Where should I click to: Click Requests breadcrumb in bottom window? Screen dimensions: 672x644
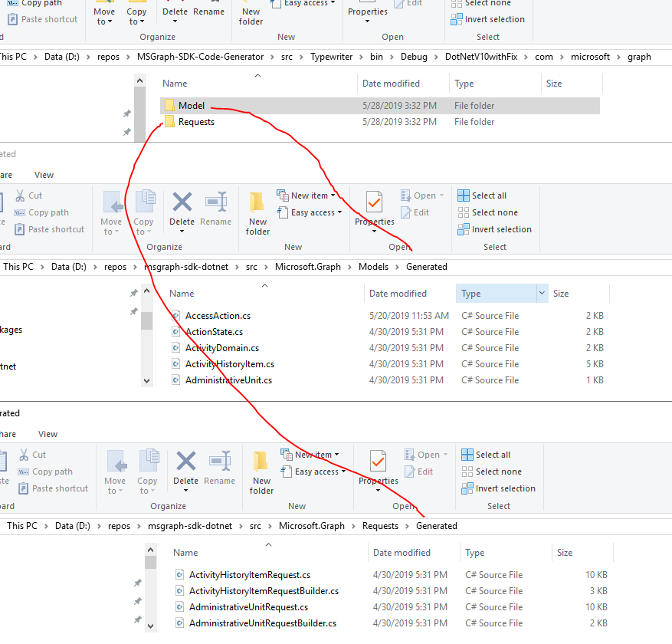(380, 526)
